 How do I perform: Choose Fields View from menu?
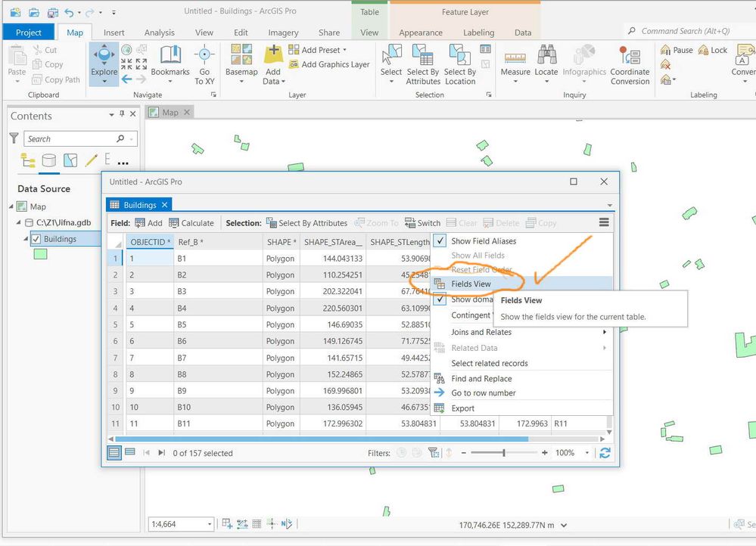coord(471,284)
